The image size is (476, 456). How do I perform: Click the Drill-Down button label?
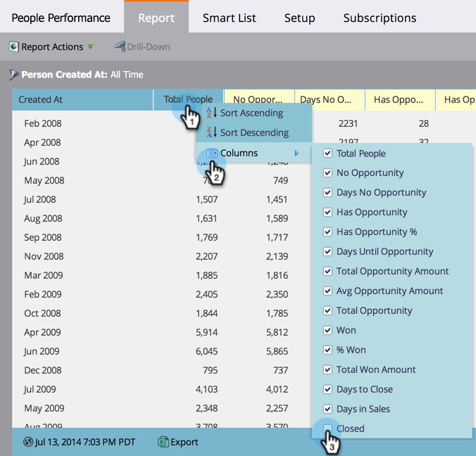149,46
